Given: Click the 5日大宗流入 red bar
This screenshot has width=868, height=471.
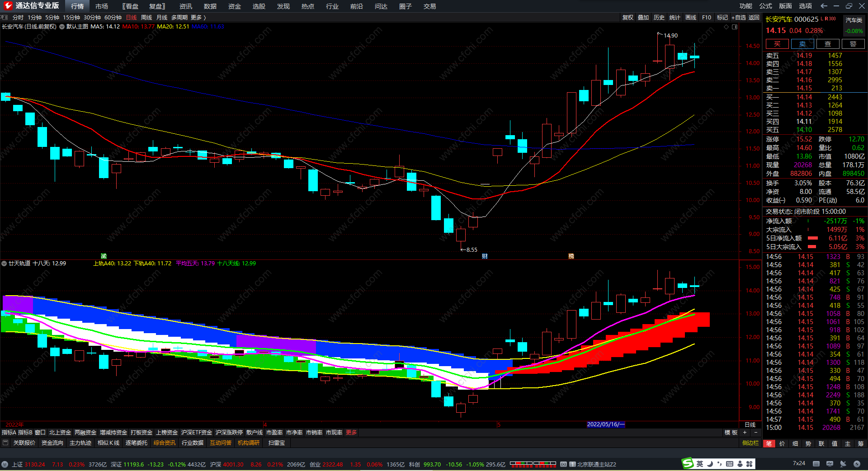Looking at the screenshot, I should pos(812,247).
